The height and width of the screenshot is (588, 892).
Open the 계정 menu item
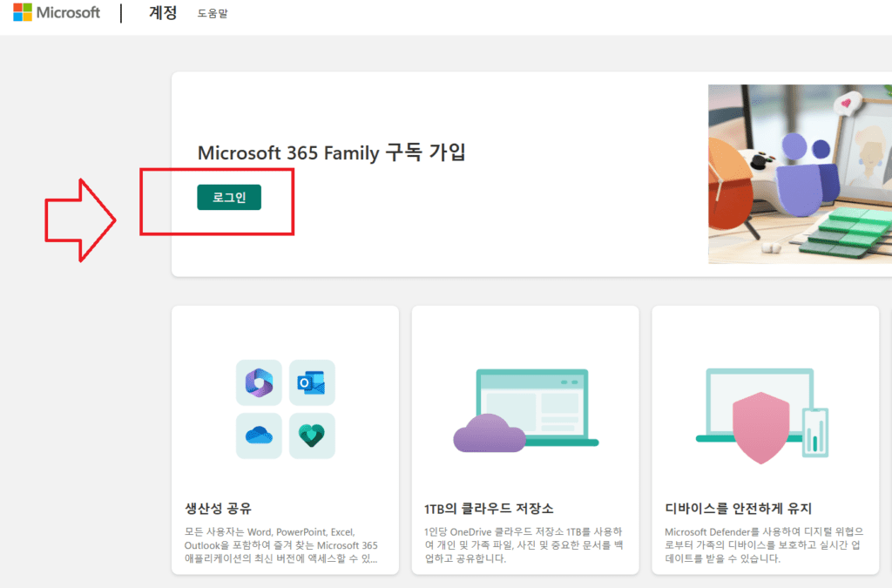[x=163, y=12]
